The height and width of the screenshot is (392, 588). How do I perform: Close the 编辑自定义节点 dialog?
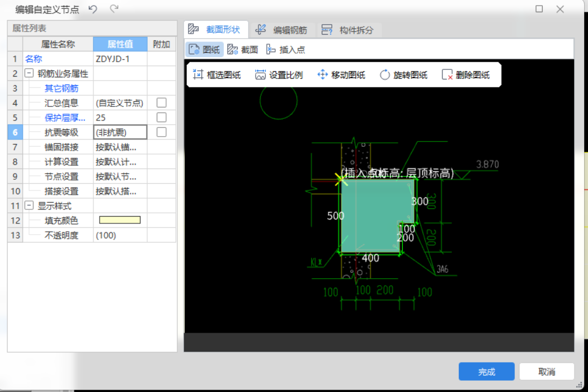pyautogui.click(x=560, y=9)
